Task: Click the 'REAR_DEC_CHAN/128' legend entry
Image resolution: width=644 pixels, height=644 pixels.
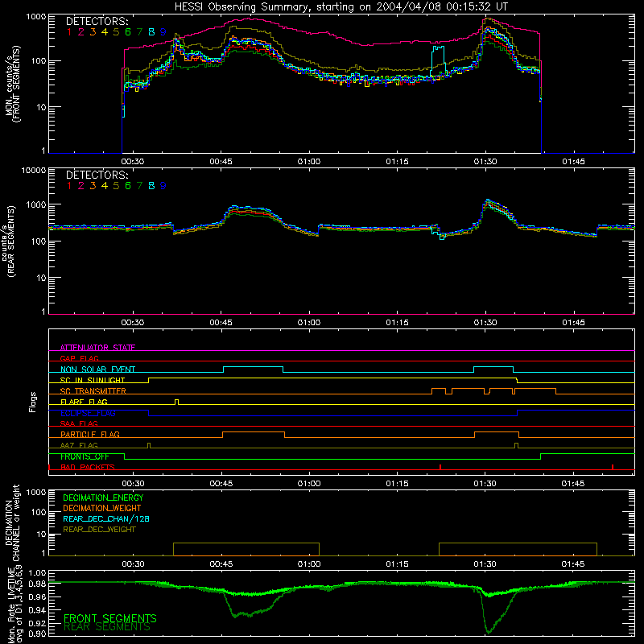Action: pos(106,518)
